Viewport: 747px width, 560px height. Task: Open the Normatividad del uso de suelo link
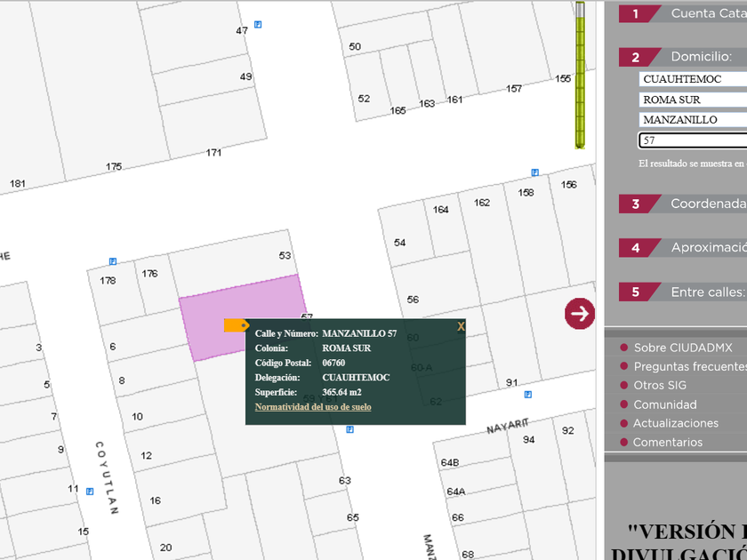pyautogui.click(x=313, y=407)
